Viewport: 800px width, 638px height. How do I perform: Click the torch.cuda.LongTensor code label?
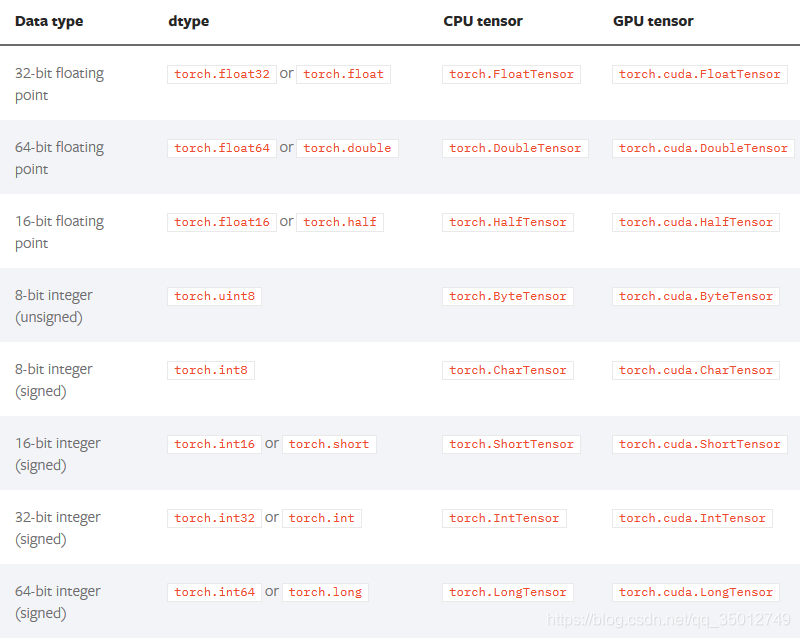click(696, 593)
